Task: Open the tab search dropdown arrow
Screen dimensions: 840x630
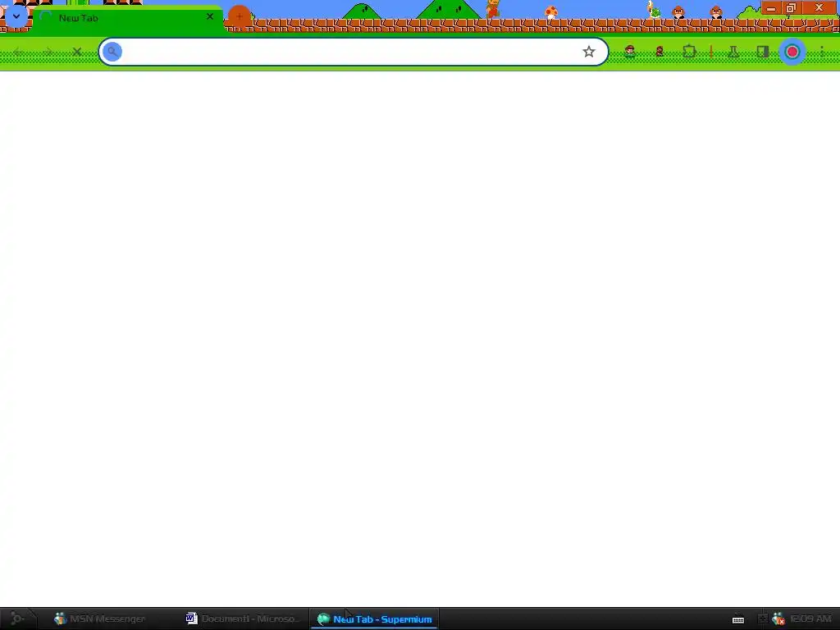Action: [x=16, y=16]
